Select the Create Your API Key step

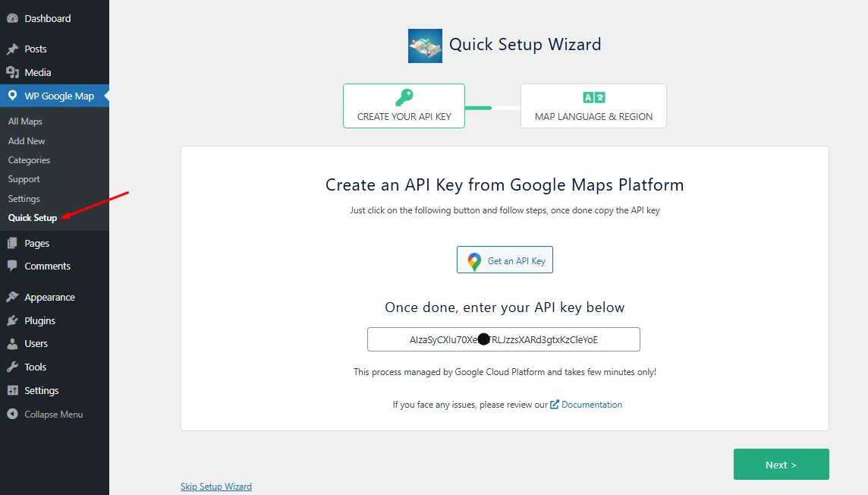coord(404,106)
